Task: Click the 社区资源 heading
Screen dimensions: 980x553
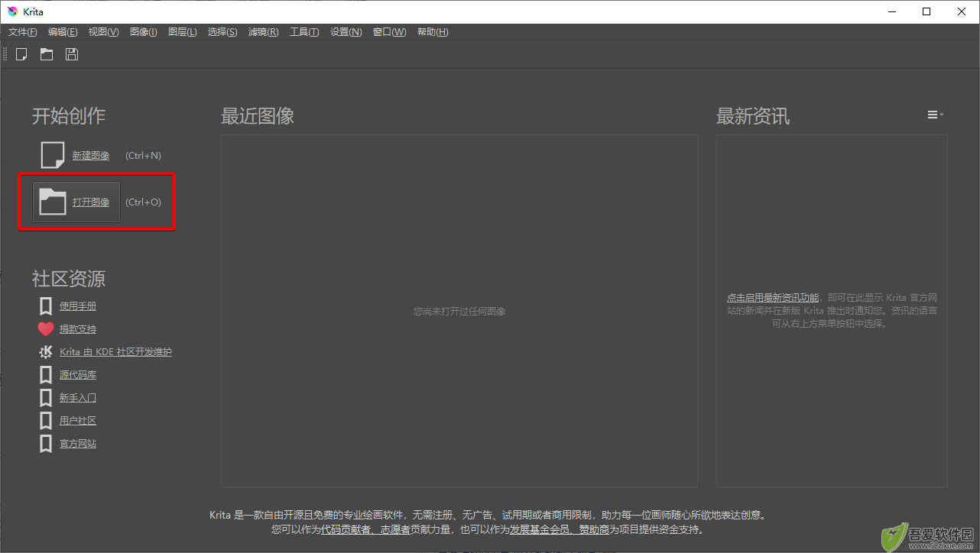Action: [x=69, y=278]
